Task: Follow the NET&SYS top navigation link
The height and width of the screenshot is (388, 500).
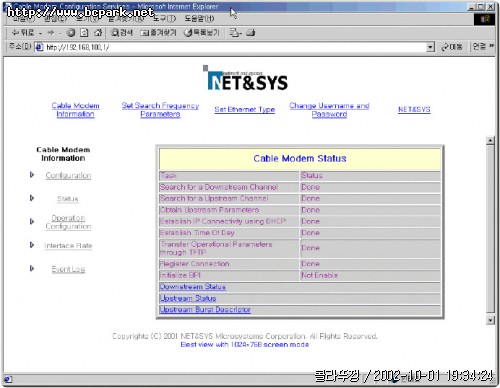Action: (x=414, y=109)
